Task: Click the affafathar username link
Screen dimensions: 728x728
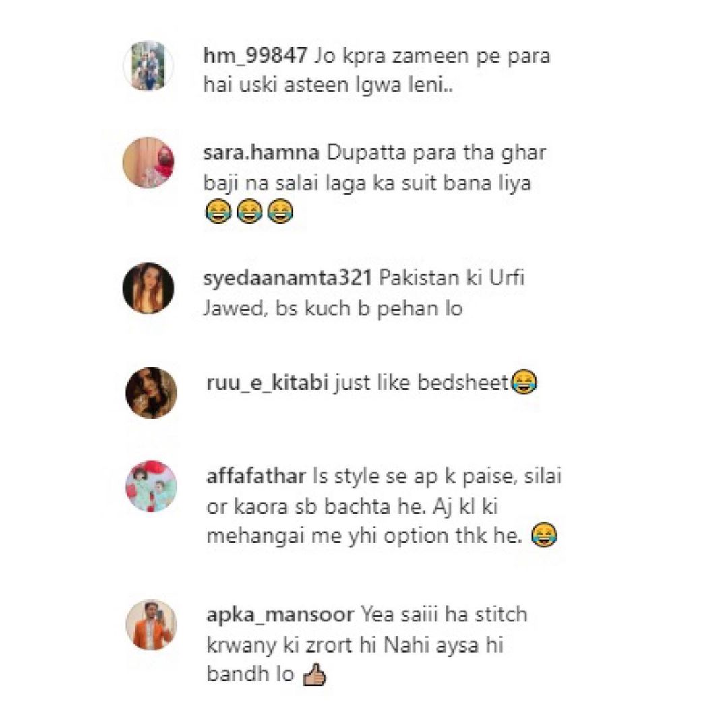Action: (x=256, y=477)
